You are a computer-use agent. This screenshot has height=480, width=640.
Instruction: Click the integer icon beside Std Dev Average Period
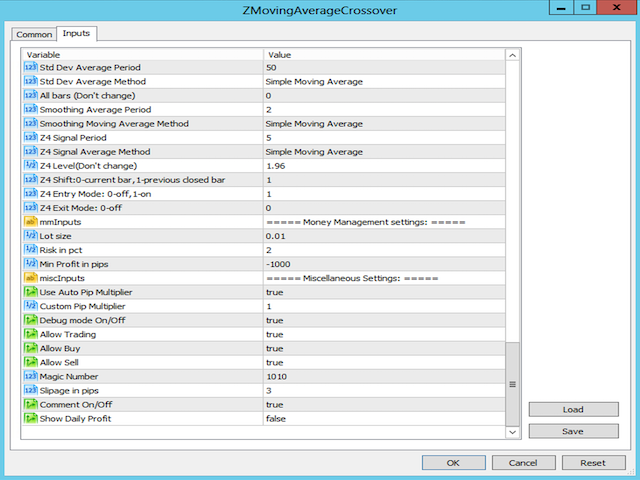(x=31, y=67)
